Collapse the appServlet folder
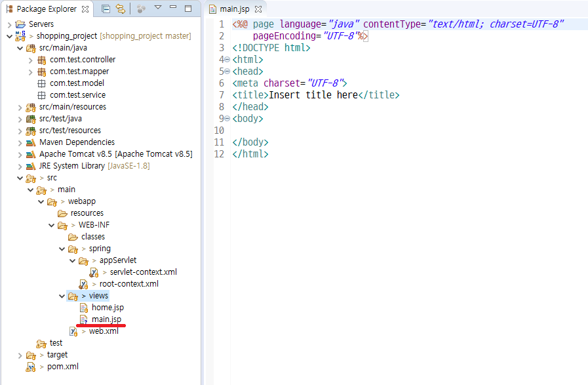 (72, 261)
